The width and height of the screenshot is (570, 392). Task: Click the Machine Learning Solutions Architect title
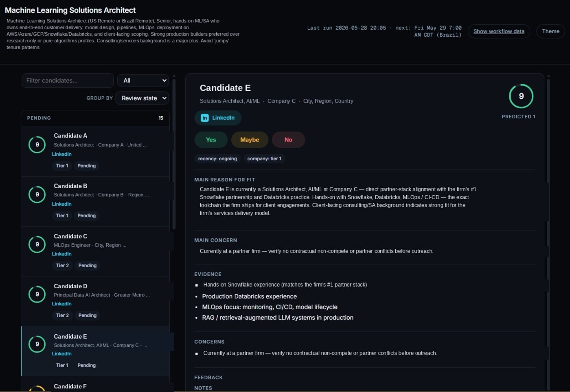(70, 10)
